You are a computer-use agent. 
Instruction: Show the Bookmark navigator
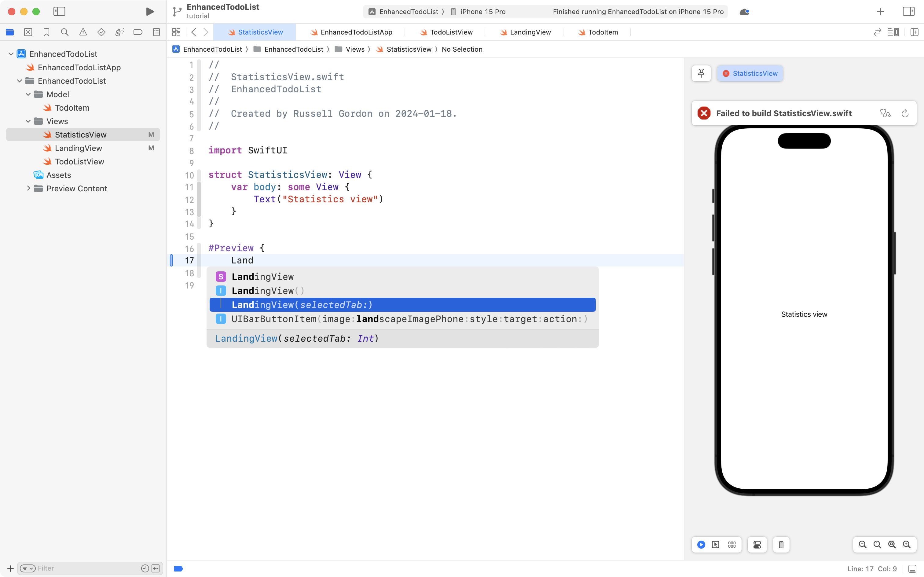(46, 32)
